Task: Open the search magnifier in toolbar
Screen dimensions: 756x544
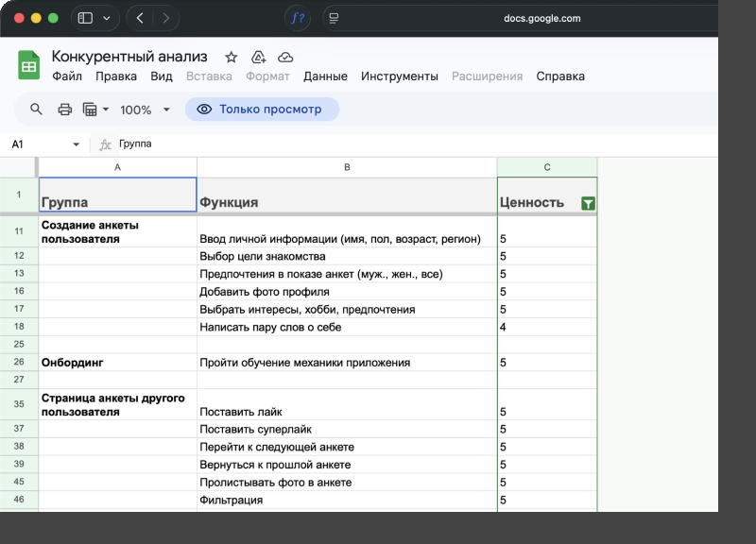Action: [x=36, y=110]
